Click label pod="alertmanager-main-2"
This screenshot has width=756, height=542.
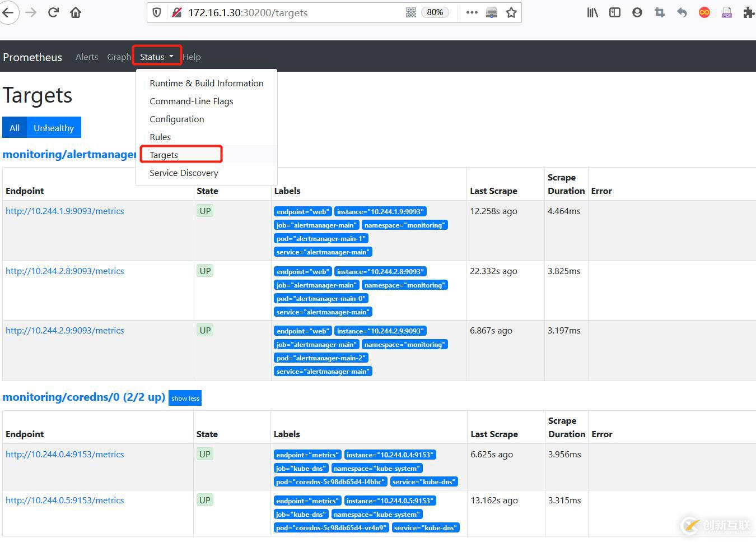(x=321, y=358)
